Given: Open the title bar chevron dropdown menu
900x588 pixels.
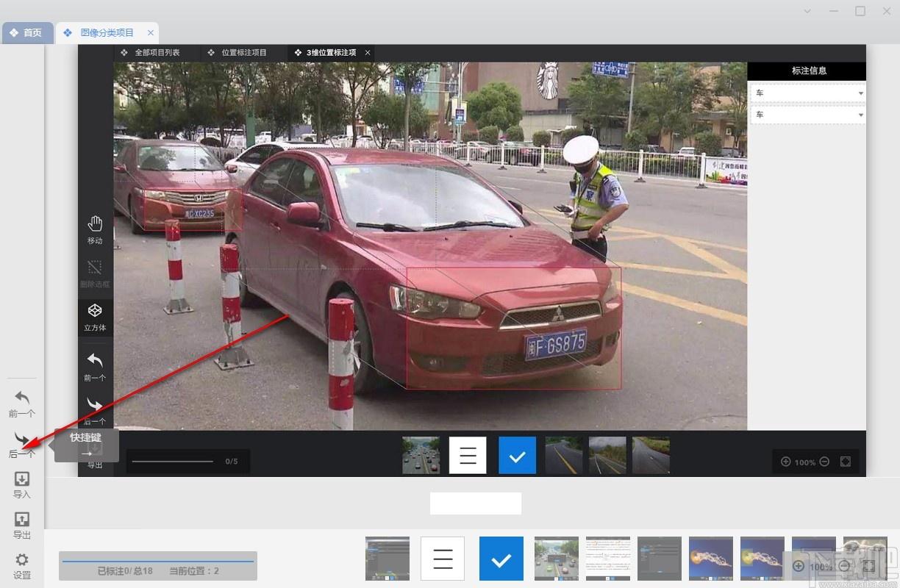Looking at the screenshot, I should click(x=807, y=11).
